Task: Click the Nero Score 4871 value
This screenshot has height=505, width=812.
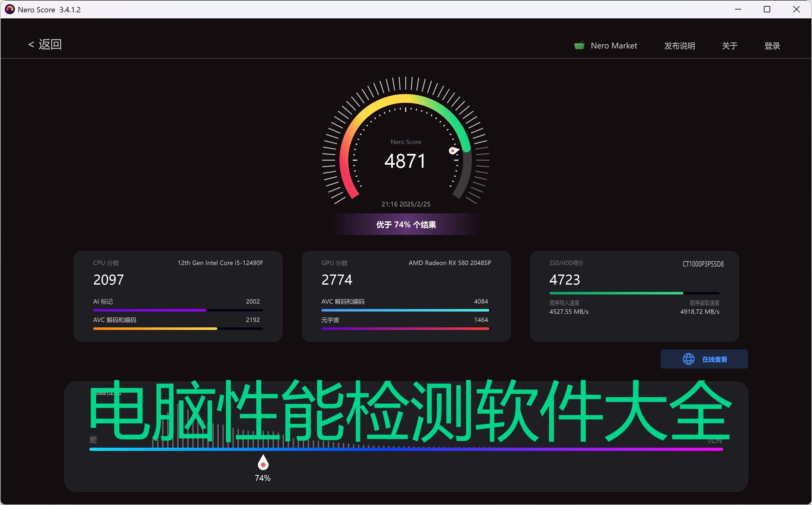Action: coord(405,161)
